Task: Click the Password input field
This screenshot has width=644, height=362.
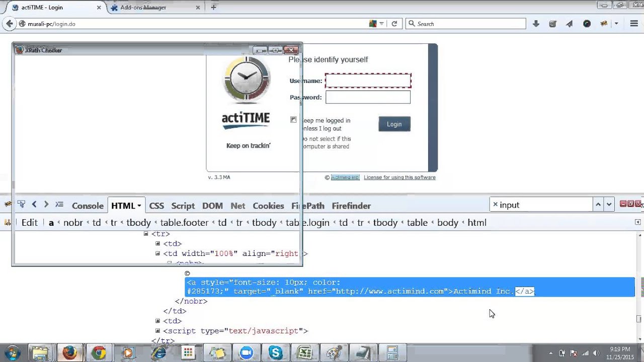Action: click(368, 97)
